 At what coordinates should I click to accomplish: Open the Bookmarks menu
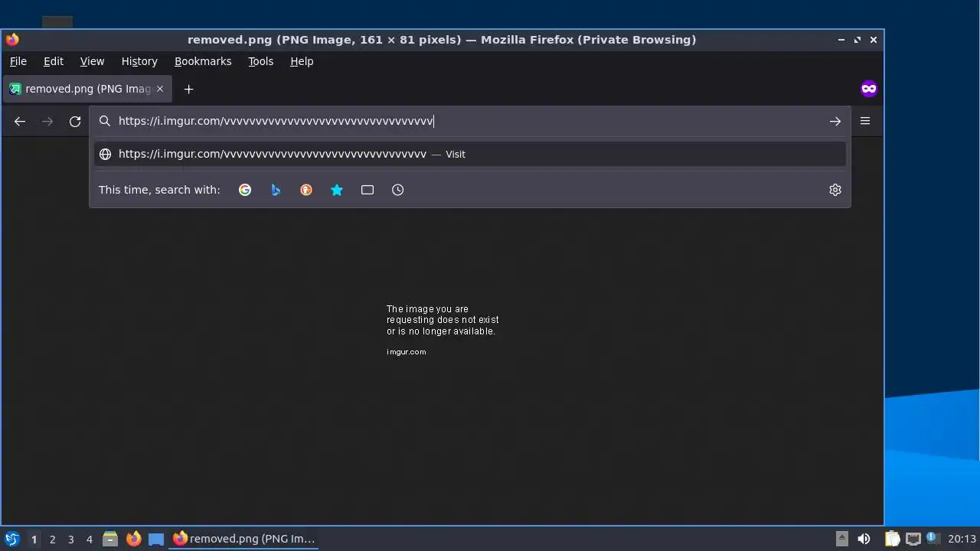(203, 61)
